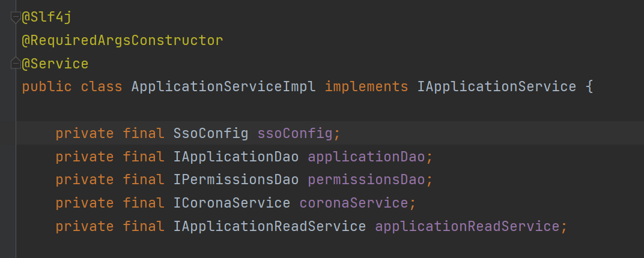
Task: Click the implements keyword
Action: point(366,87)
